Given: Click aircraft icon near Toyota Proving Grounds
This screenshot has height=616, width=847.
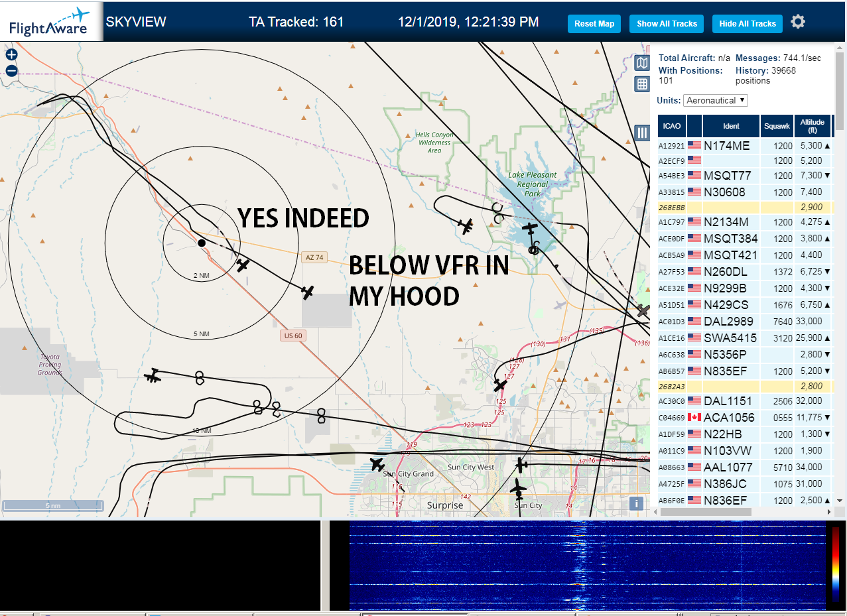Looking at the screenshot, I should 153,376.
